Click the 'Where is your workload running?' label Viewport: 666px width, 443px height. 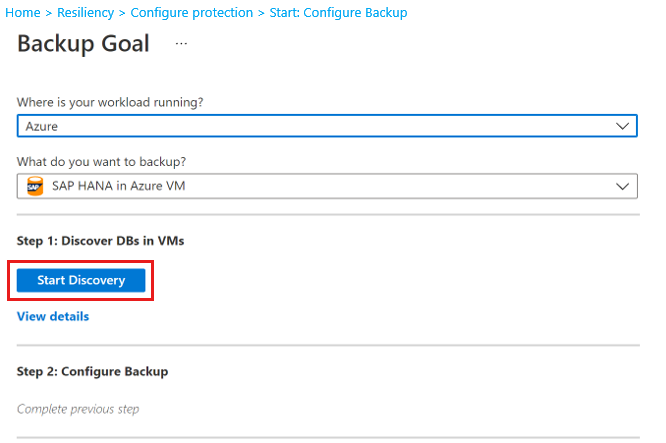(x=118, y=102)
